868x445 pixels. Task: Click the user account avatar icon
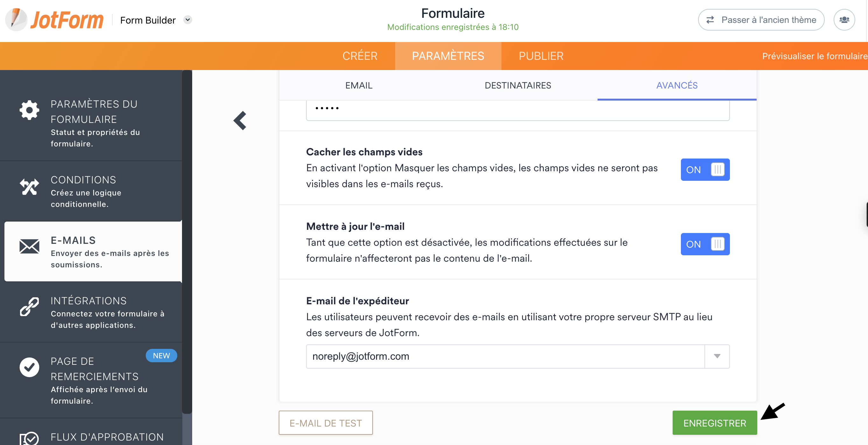click(844, 20)
